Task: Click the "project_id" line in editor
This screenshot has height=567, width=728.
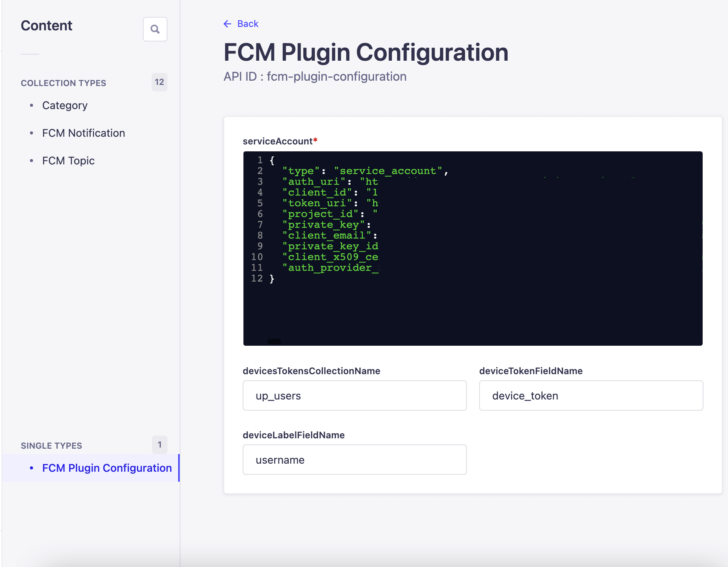Action: 329,214
